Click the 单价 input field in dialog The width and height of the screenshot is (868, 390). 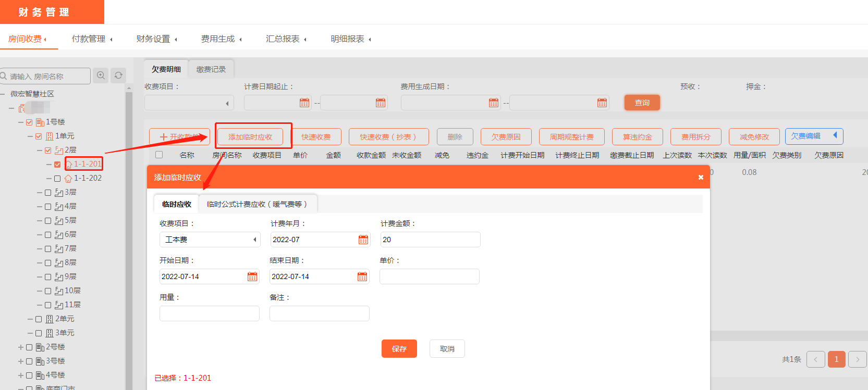pos(429,276)
